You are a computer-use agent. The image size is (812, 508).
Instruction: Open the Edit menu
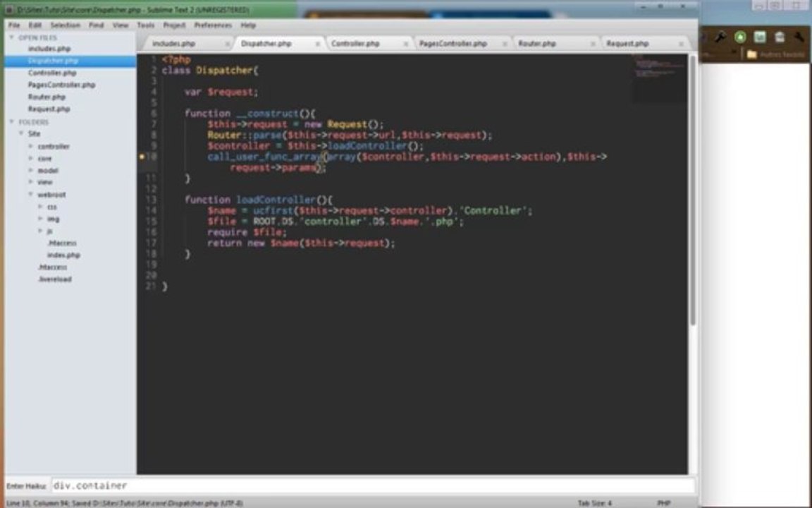click(x=35, y=25)
